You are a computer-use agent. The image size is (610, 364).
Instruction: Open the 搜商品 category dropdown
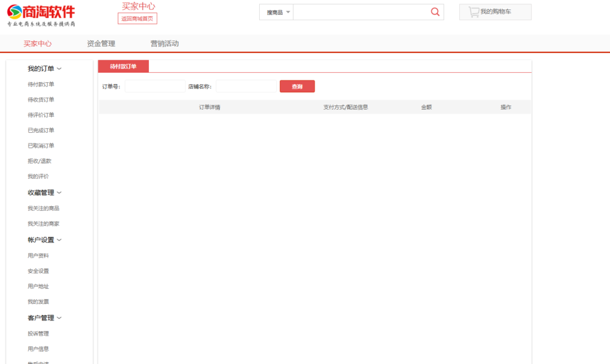click(x=276, y=11)
